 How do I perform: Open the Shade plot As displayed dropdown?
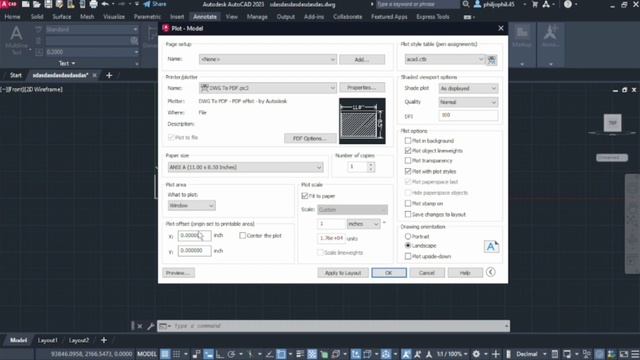click(x=468, y=88)
